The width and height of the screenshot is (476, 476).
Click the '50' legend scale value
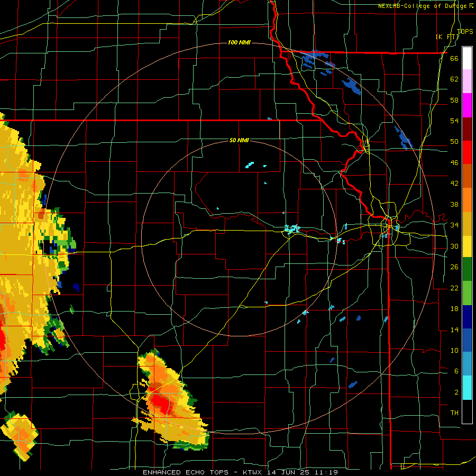[x=454, y=142]
